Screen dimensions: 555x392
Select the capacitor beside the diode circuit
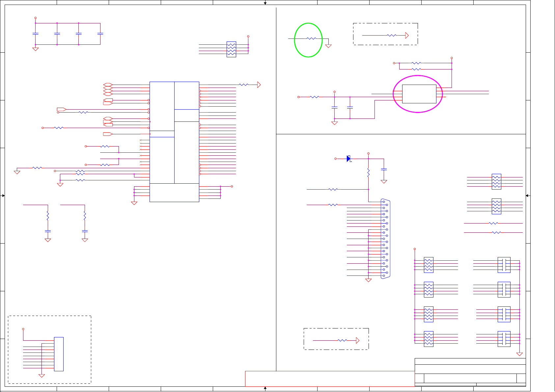(384, 169)
